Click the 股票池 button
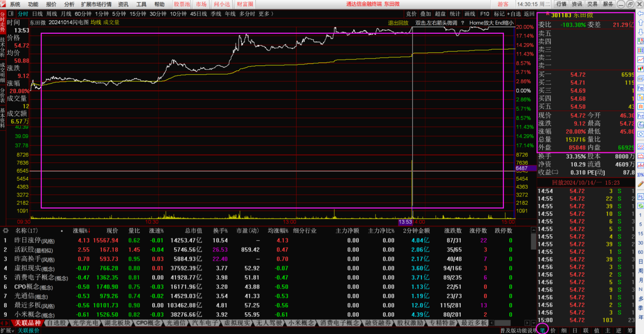Viewport: 644px width, 334px height. pos(182,4)
